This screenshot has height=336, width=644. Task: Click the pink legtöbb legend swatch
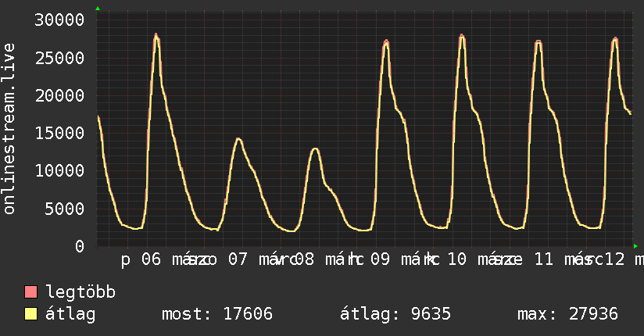tap(30, 292)
